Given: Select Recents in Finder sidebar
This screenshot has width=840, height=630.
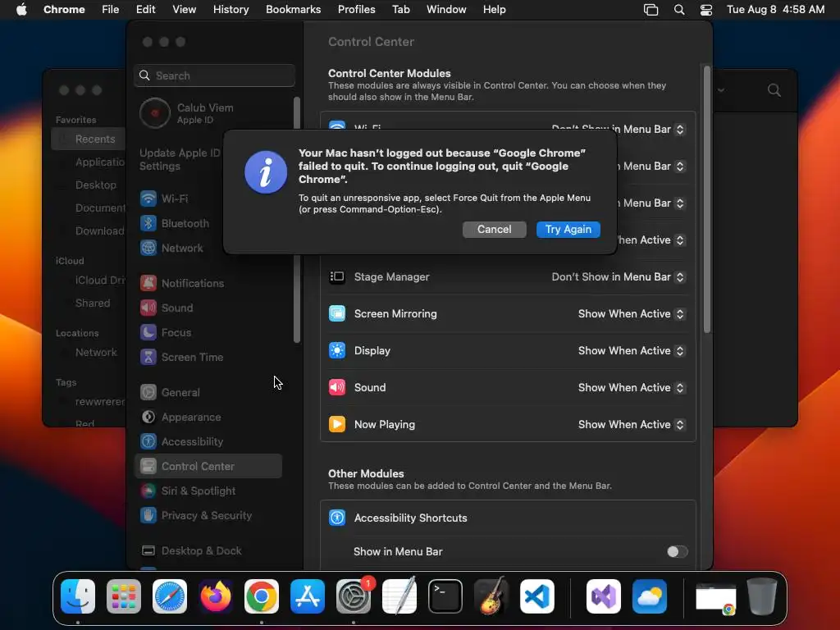Looking at the screenshot, I should tap(88, 139).
